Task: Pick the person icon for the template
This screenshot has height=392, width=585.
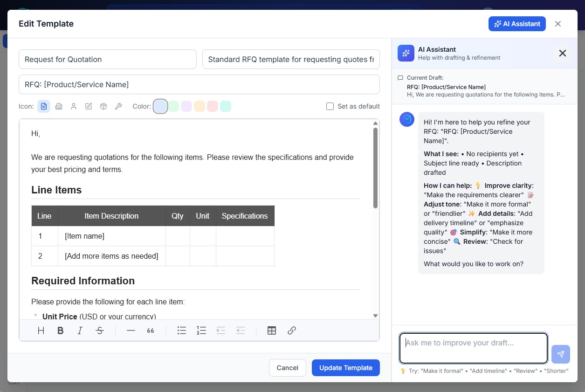Action: pos(74,106)
